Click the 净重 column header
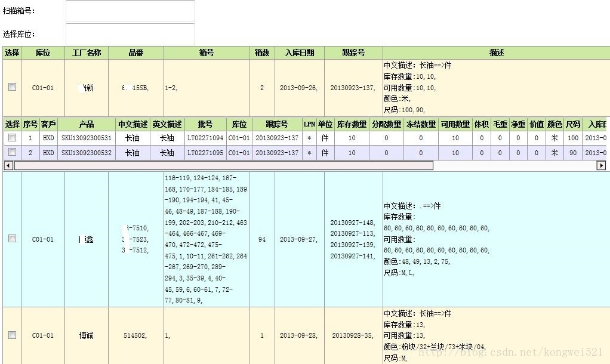Screen dimensions: 610x364 518,125
